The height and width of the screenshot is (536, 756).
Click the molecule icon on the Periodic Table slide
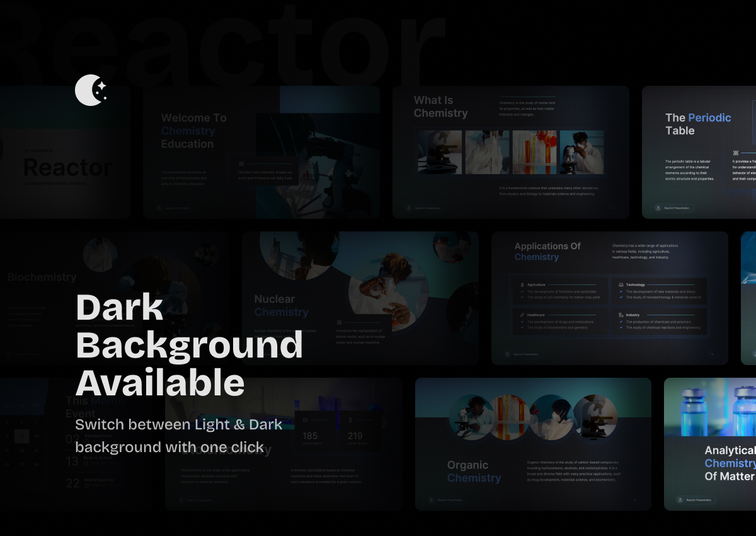click(x=735, y=151)
